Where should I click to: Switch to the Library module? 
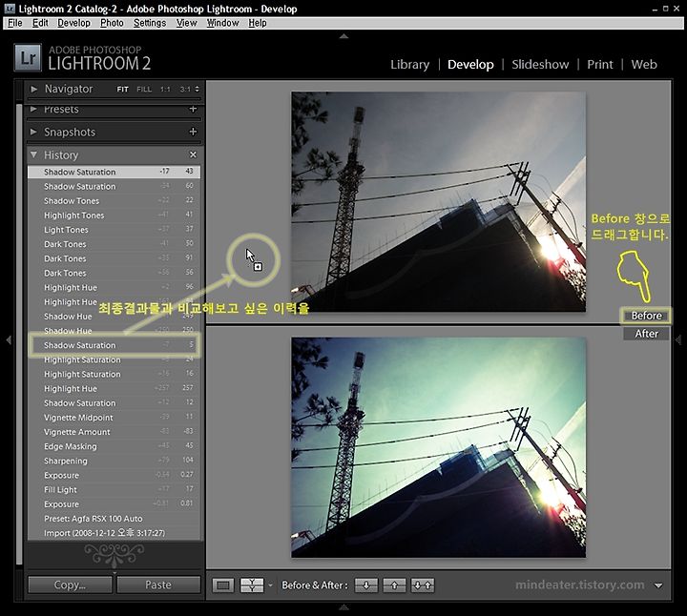pos(409,64)
